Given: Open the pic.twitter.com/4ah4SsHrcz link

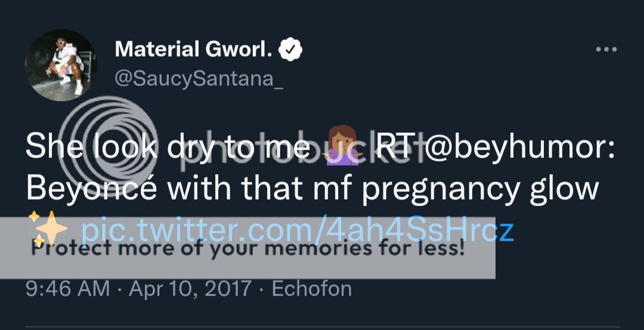Looking at the screenshot, I should (x=297, y=230).
